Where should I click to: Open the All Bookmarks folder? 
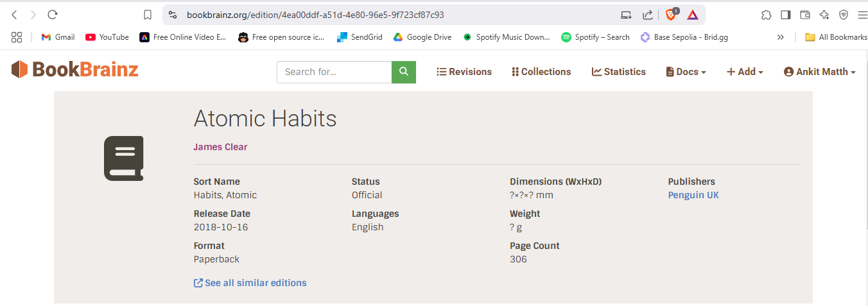[x=836, y=37]
